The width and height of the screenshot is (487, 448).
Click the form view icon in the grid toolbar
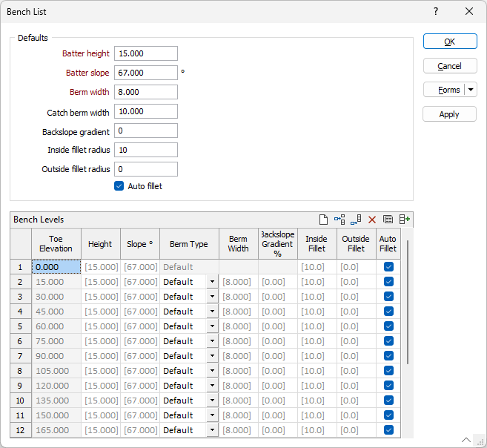click(x=388, y=220)
